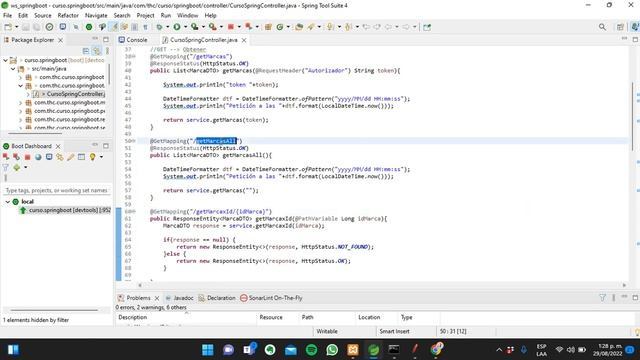
Task: Open Spotify from the taskbar
Action: pos(311,350)
